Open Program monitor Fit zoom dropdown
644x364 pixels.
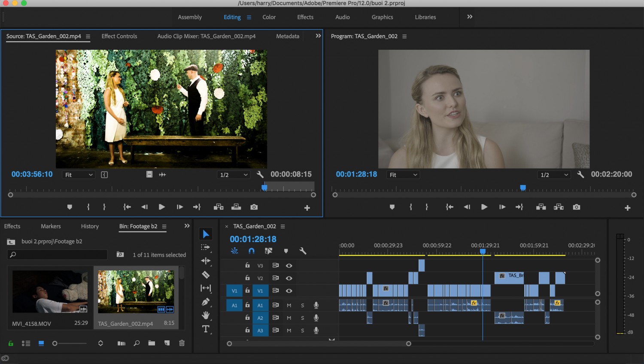(x=403, y=175)
